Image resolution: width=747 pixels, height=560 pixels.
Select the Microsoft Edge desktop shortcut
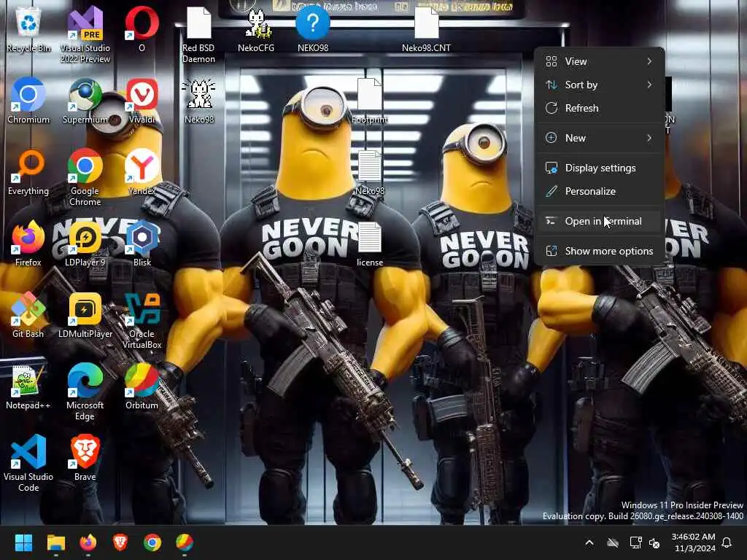coord(85,392)
